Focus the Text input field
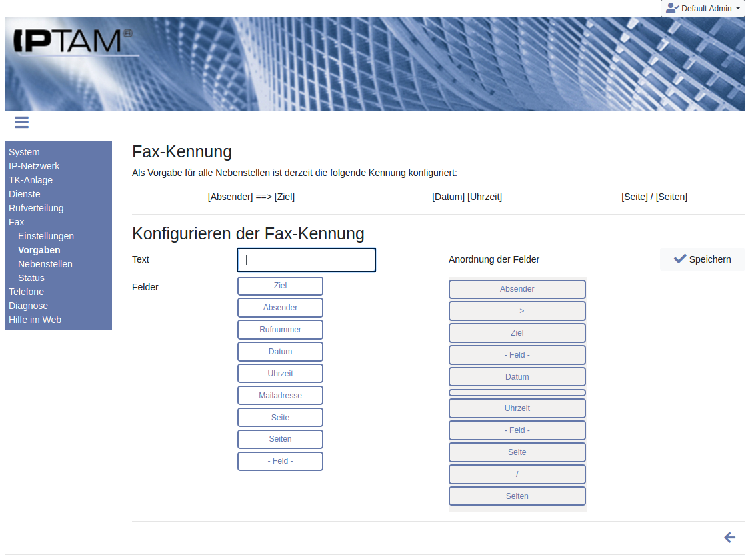756x555 pixels. [x=307, y=260]
